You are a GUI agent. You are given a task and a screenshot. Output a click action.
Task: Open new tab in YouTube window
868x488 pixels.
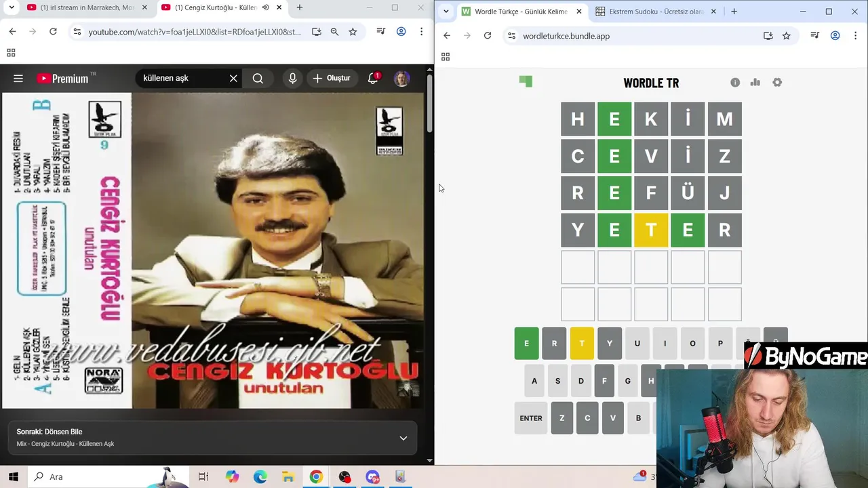tap(300, 7)
